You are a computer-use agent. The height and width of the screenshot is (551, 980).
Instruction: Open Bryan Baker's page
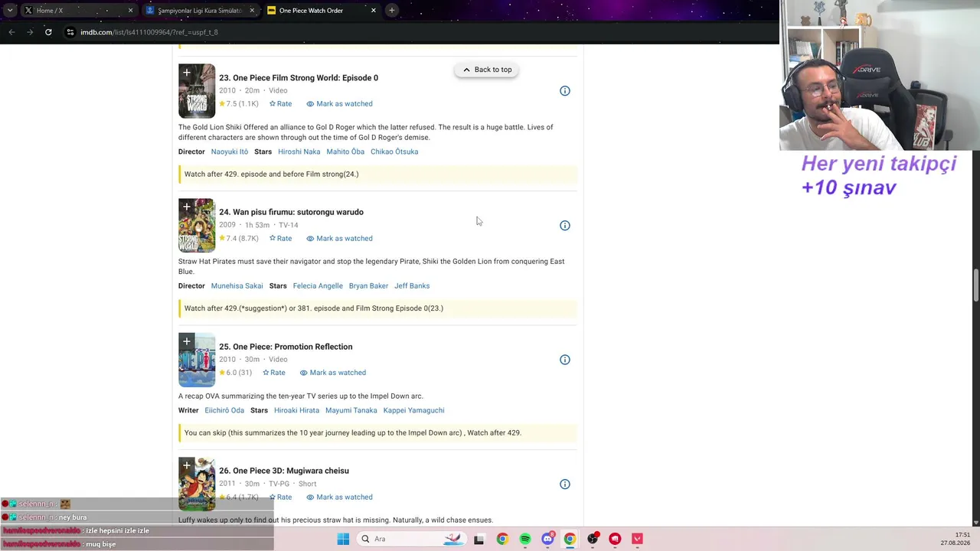[x=368, y=285]
